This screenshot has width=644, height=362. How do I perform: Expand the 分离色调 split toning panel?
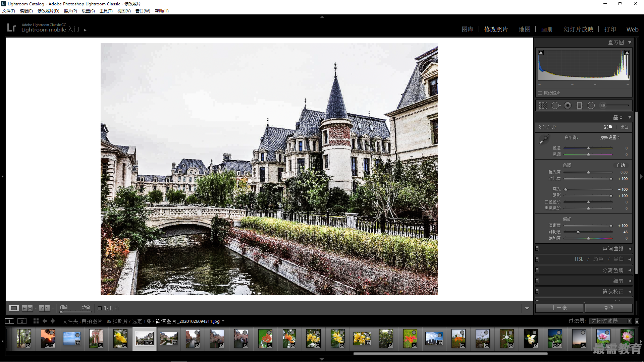tap(630, 270)
